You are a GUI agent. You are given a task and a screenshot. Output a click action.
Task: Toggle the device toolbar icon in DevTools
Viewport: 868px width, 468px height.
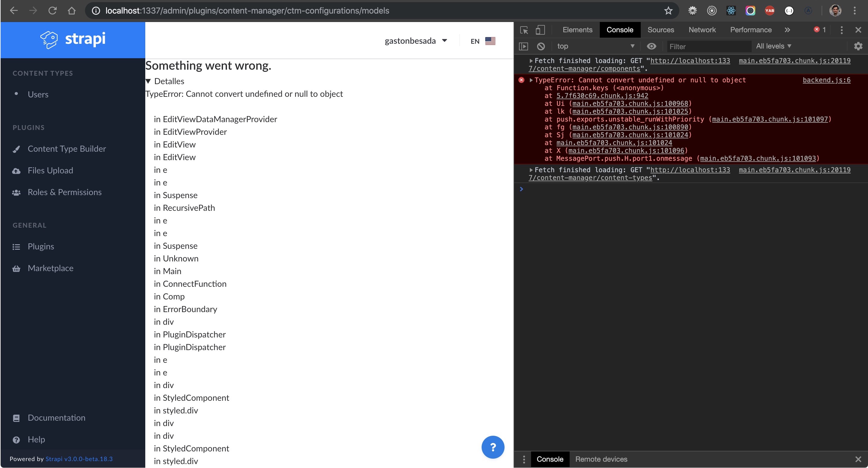(540, 30)
